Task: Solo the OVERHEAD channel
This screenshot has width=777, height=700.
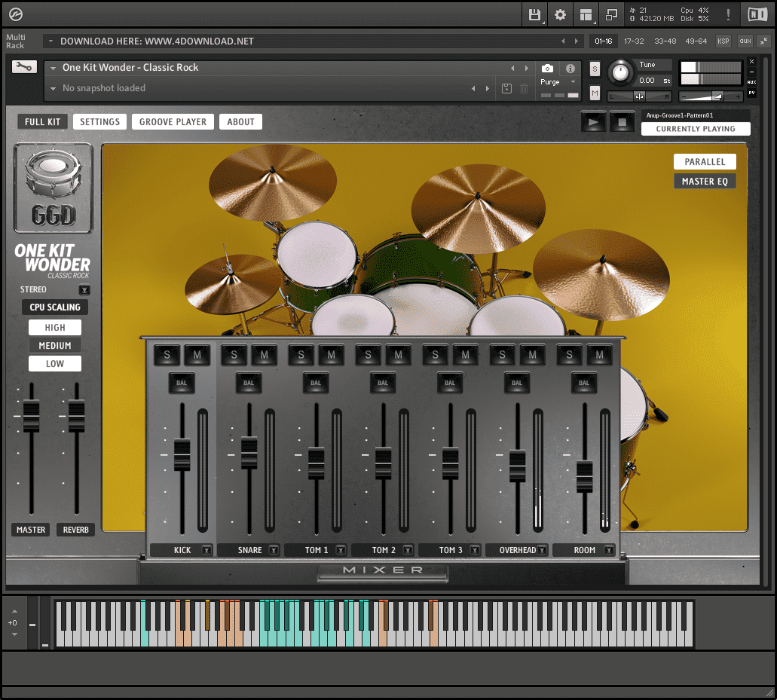Action: click(502, 355)
